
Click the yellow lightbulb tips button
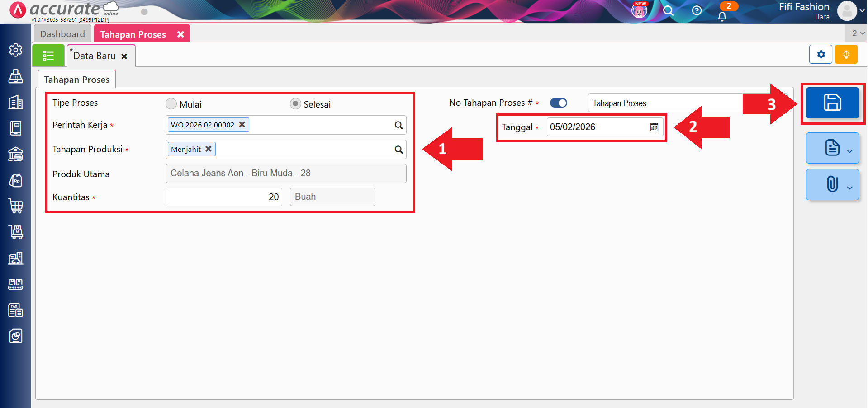846,55
